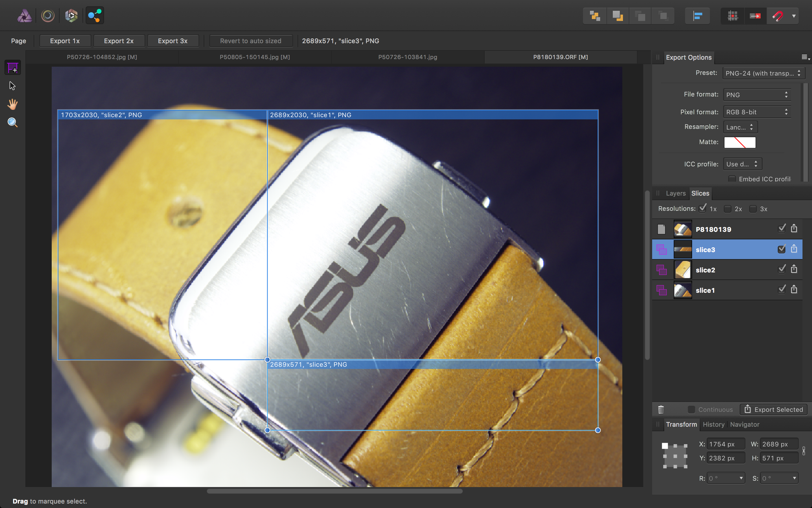
Task: Enable the Continuous export checkbox
Action: 691,410
